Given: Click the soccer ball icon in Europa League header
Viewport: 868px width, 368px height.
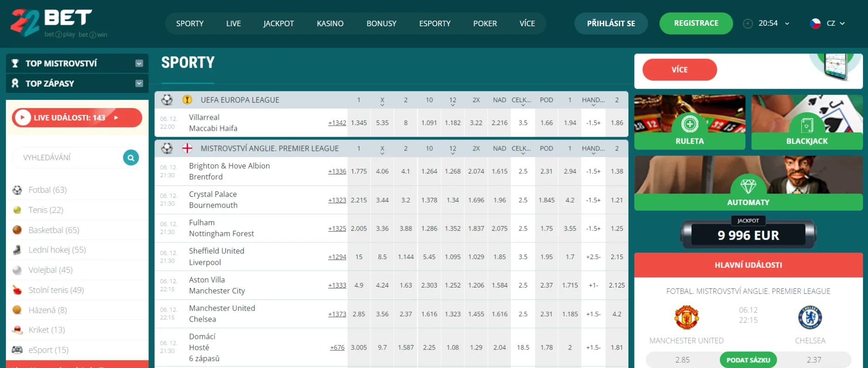Looking at the screenshot, I should pyautogui.click(x=167, y=100).
